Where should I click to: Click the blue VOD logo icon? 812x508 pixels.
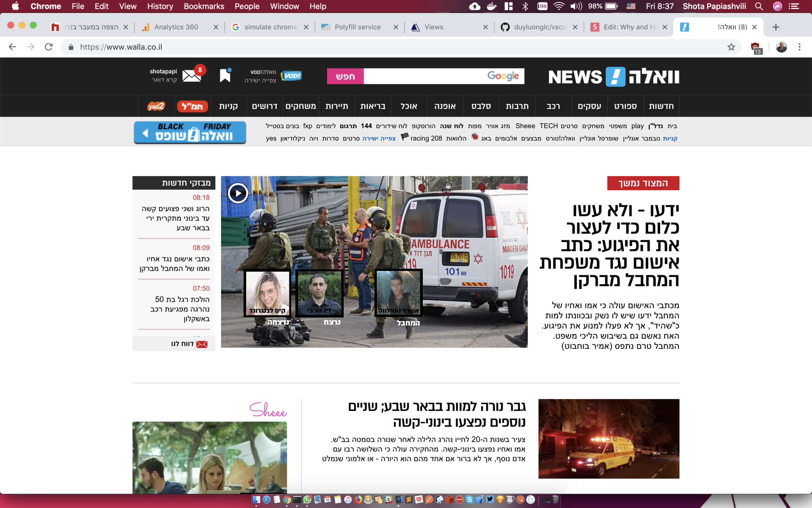[291, 76]
